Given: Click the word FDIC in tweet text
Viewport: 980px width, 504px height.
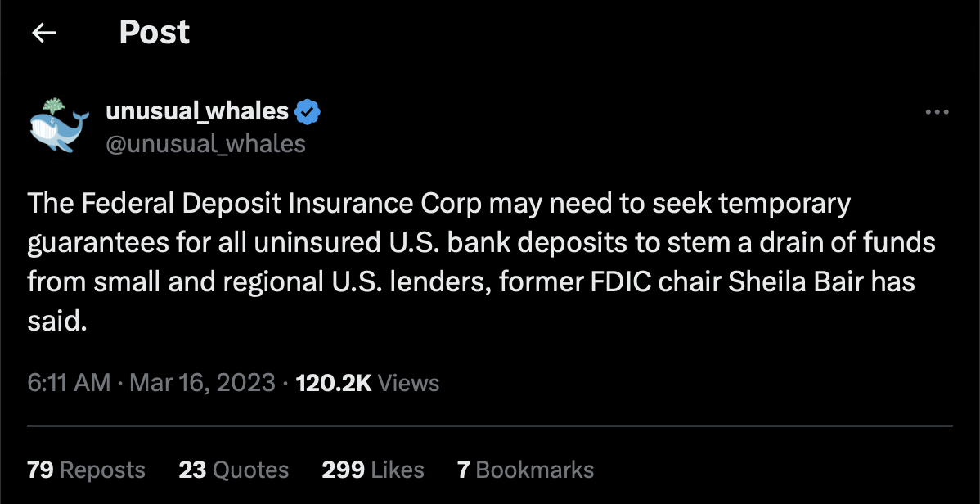Looking at the screenshot, I should point(616,281).
